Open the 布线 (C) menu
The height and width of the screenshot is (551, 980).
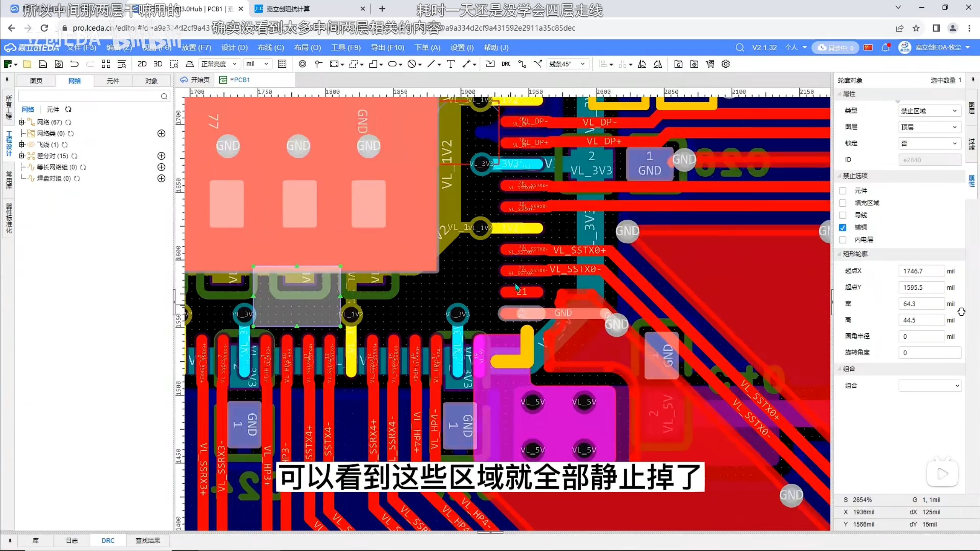tap(271, 47)
